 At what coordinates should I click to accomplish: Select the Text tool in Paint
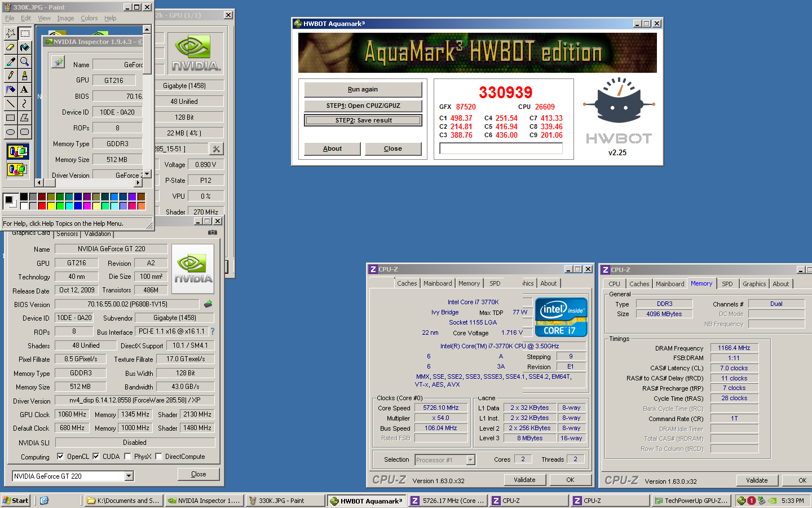[25, 90]
